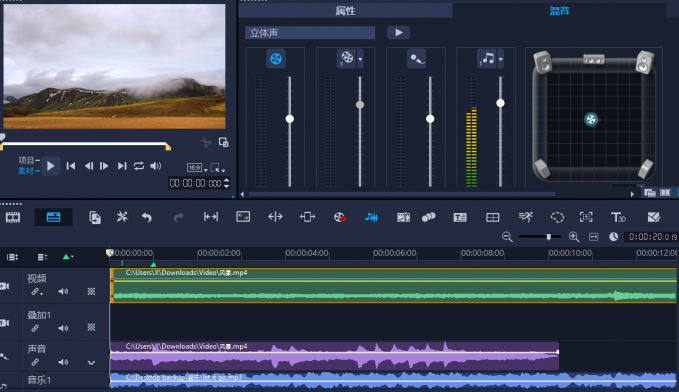Click the slip tool icon
The image size is (679, 392).
[211, 217]
